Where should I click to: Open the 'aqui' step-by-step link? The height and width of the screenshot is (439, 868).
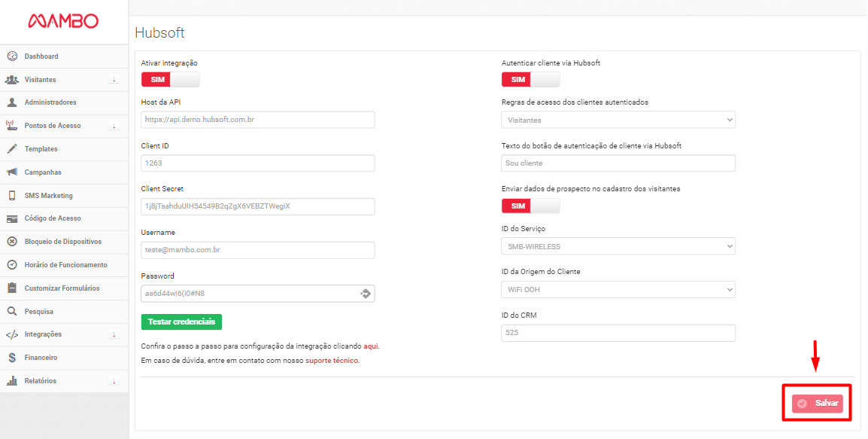(x=371, y=346)
